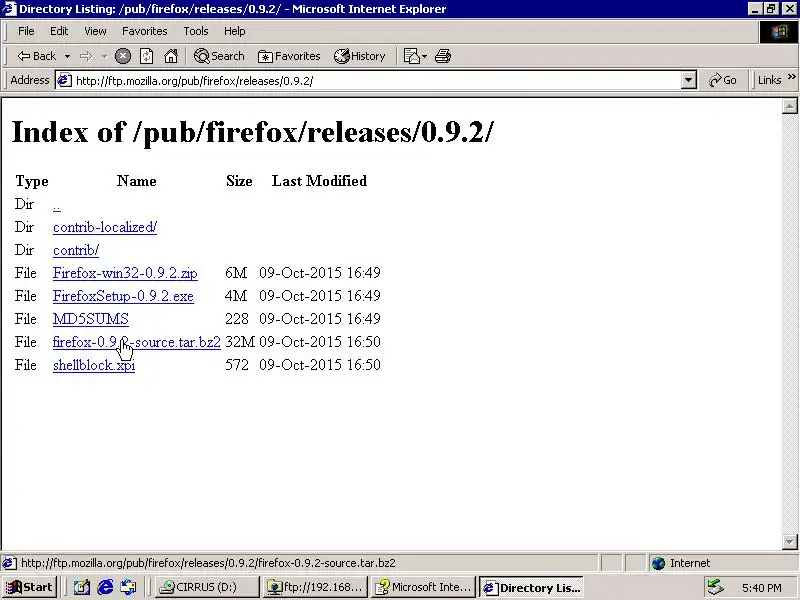Click the Size column header

pos(239,181)
